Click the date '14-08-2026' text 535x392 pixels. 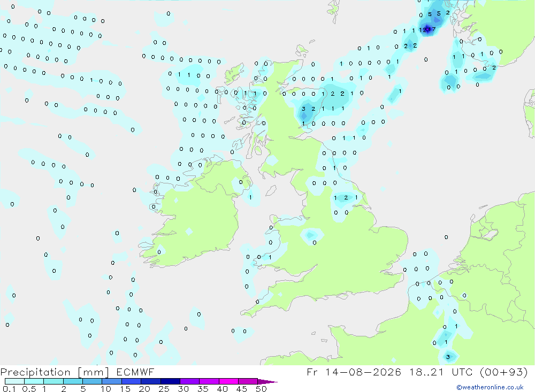coord(363,372)
